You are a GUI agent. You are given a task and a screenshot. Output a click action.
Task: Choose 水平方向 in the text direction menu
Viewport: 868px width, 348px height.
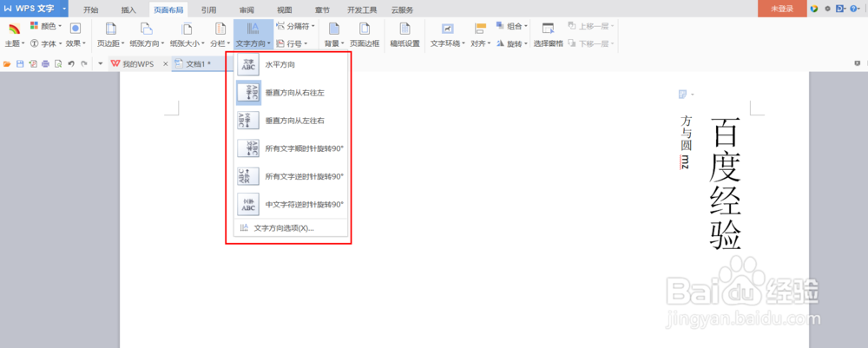tap(291, 65)
